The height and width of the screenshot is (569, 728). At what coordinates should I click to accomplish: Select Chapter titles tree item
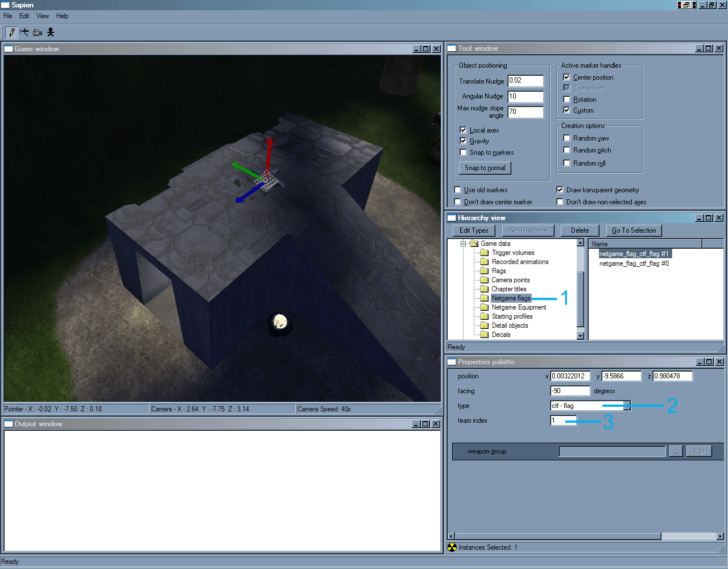(x=509, y=289)
